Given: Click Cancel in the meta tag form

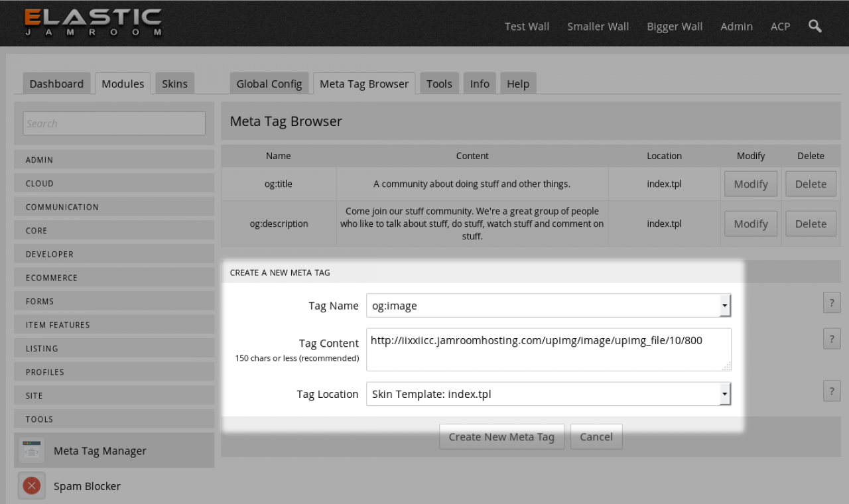Looking at the screenshot, I should click(596, 436).
